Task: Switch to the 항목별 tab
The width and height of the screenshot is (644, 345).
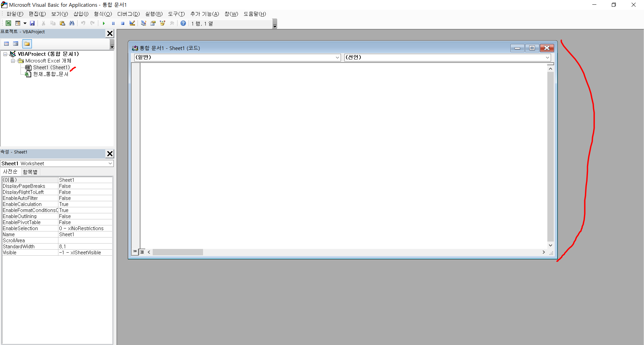Action: click(x=30, y=172)
